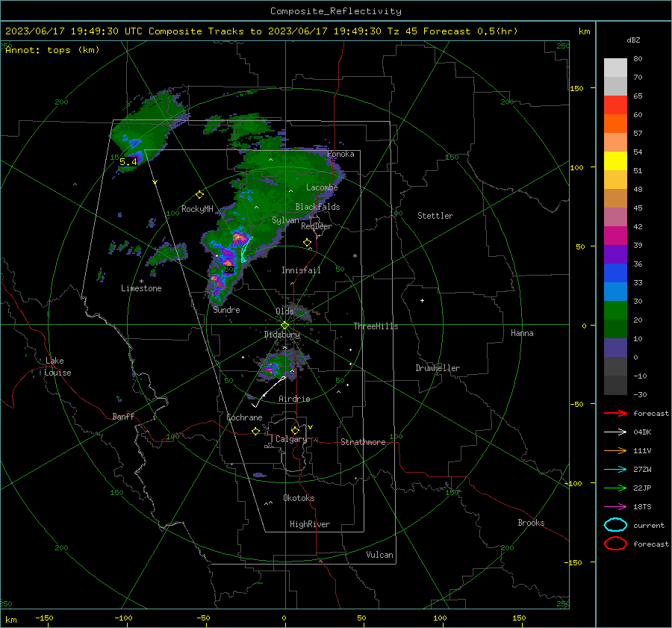Screen dimensions: 672x628
Task: Click the magenta 18TS arrow legend icon
Action: tap(615, 507)
